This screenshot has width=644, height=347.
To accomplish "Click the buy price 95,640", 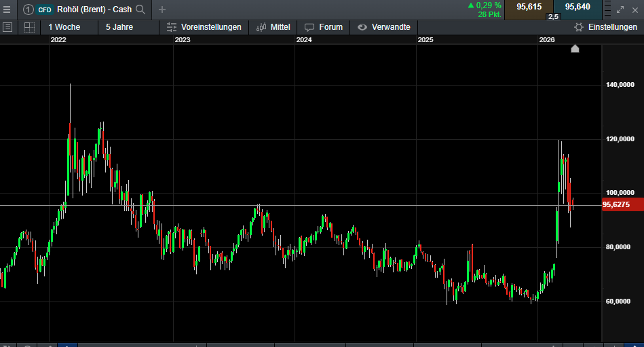I will [x=577, y=7].
